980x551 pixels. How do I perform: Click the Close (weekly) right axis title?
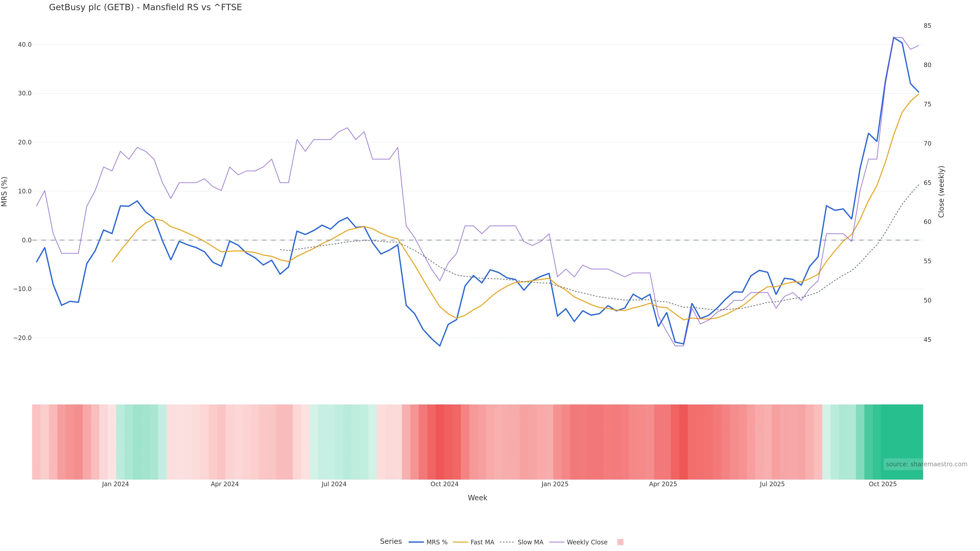[941, 192]
